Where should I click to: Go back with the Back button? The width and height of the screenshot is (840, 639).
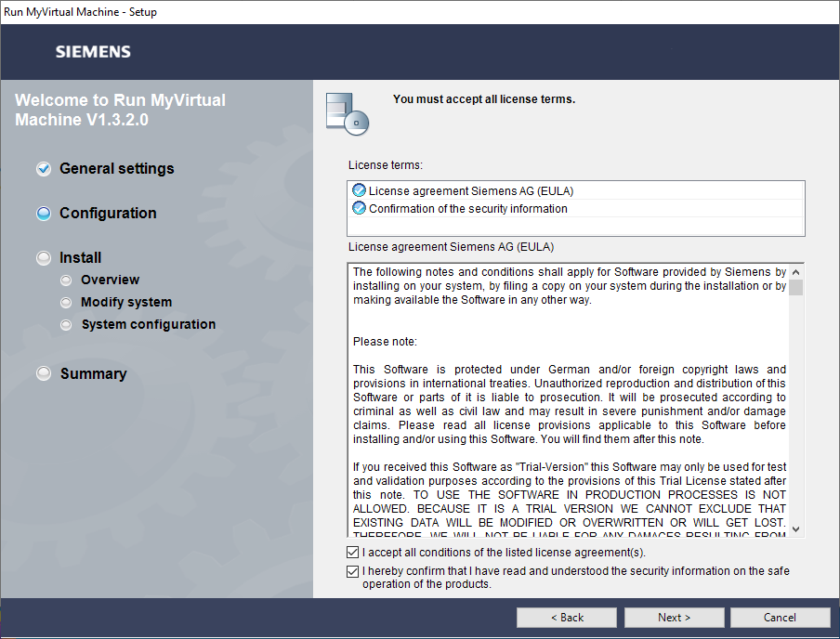[x=567, y=618]
